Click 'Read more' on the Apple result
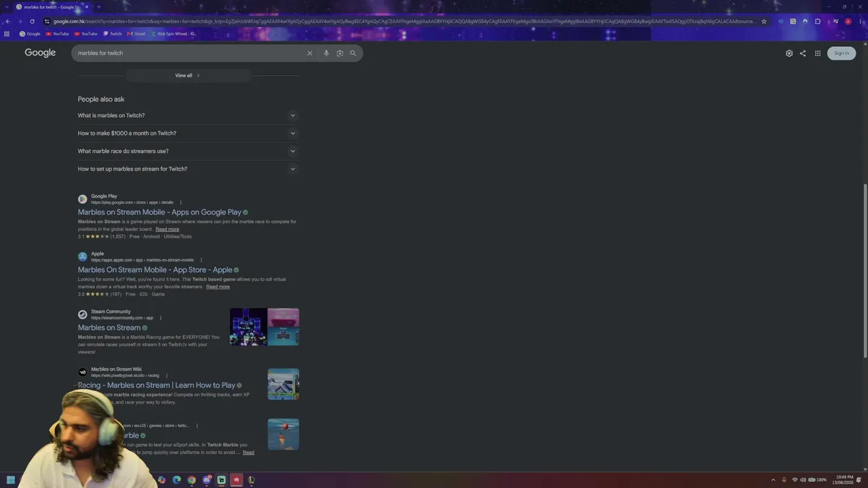Screen dimensions: 868x488 218,287
